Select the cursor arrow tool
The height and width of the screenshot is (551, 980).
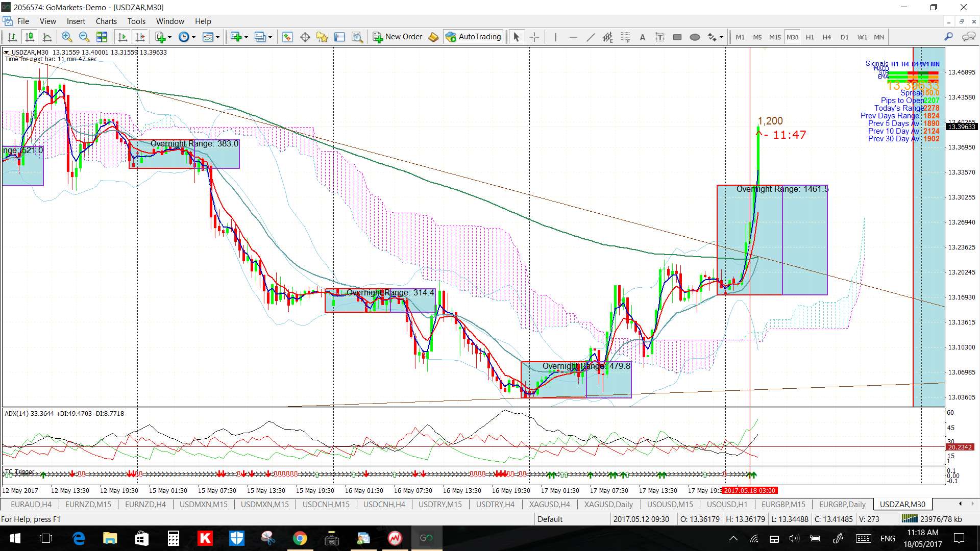(x=516, y=37)
